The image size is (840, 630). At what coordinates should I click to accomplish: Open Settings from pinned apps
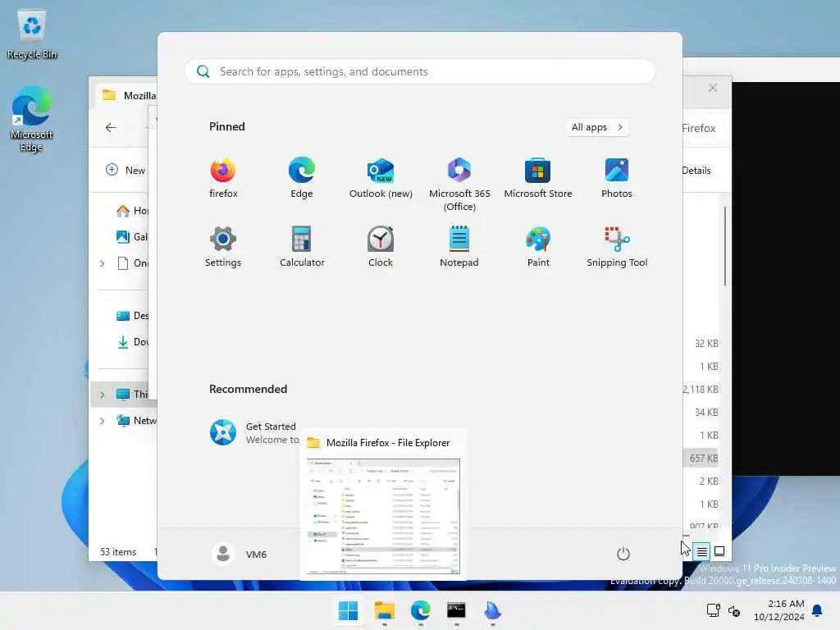coord(223,247)
